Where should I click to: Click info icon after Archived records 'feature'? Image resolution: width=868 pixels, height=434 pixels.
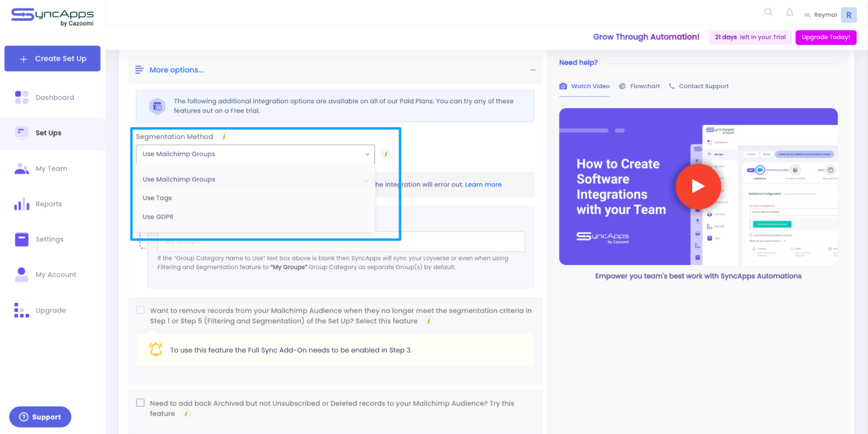click(186, 414)
